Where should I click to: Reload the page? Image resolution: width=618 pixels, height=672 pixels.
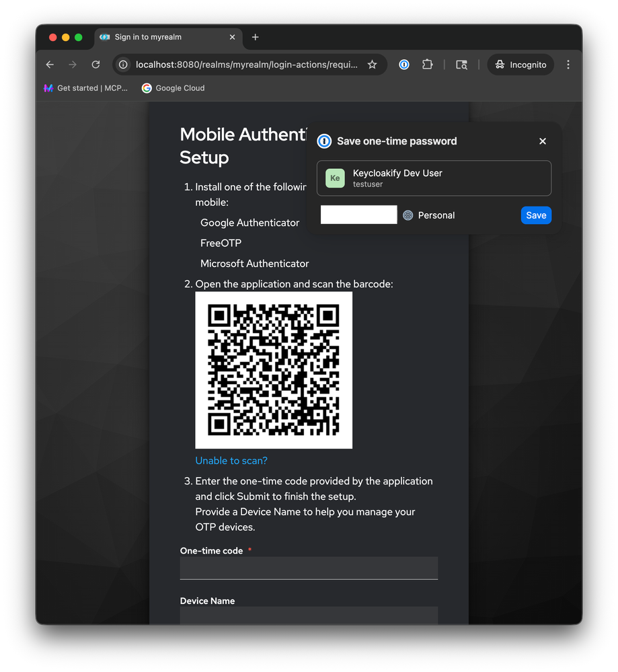pyautogui.click(x=95, y=65)
